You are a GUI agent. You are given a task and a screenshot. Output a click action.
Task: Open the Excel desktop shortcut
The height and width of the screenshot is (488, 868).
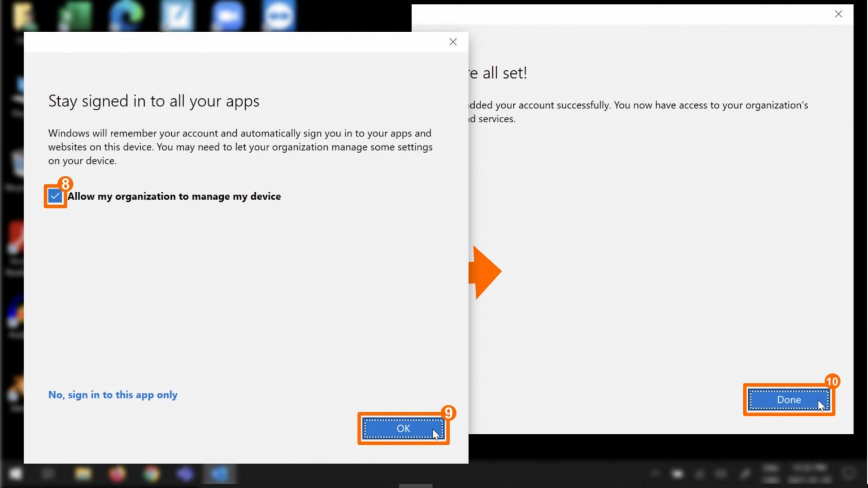pos(75,15)
